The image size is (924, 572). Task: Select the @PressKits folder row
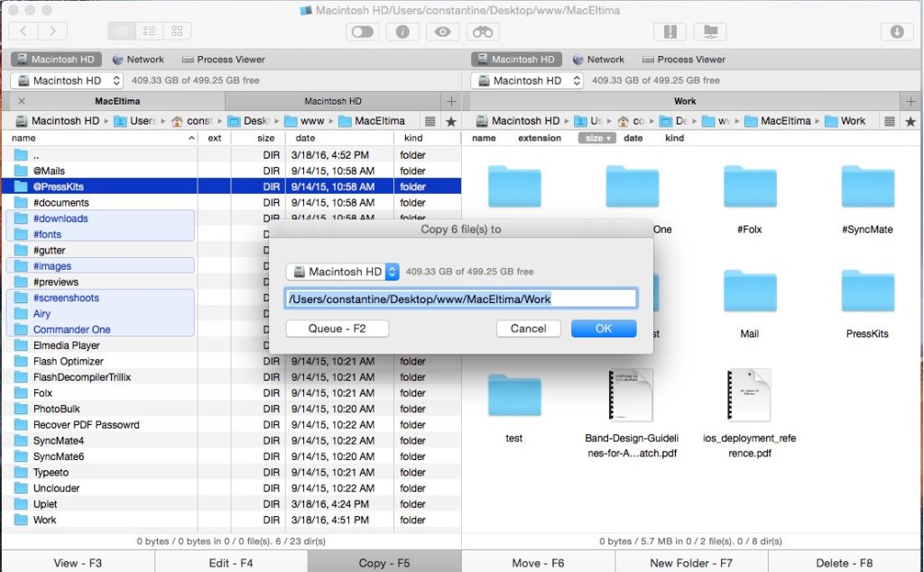pyautogui.click(x=231, y=187)
